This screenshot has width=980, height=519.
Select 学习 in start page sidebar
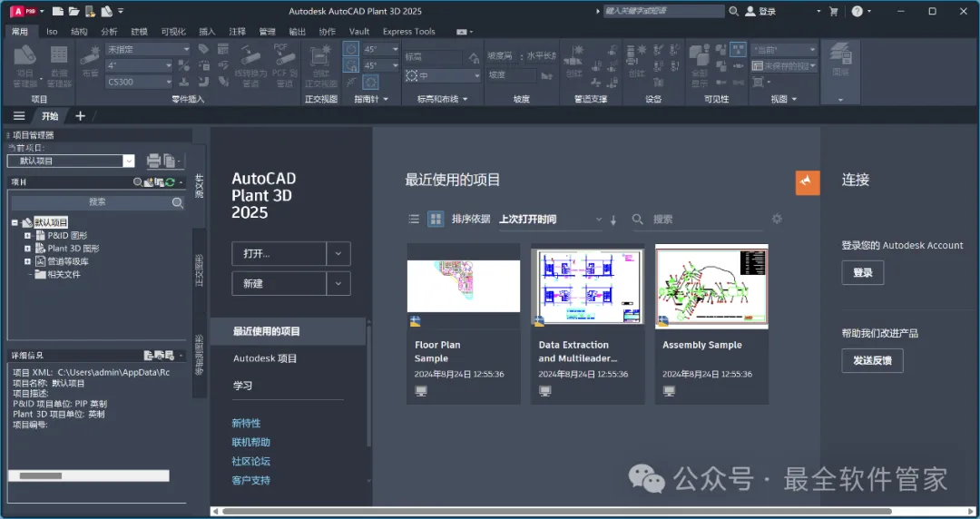pos(242,386)
